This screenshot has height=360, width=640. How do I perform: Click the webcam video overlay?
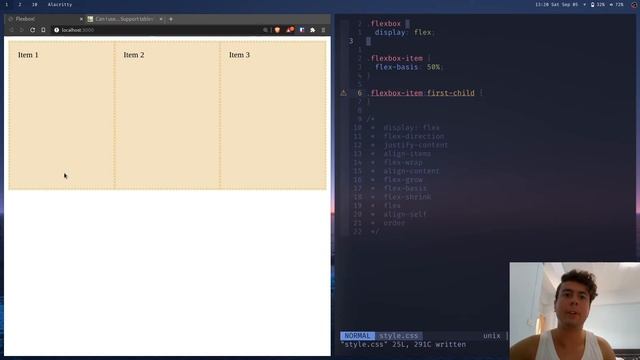pyautogui.click(x=575, y=311)
